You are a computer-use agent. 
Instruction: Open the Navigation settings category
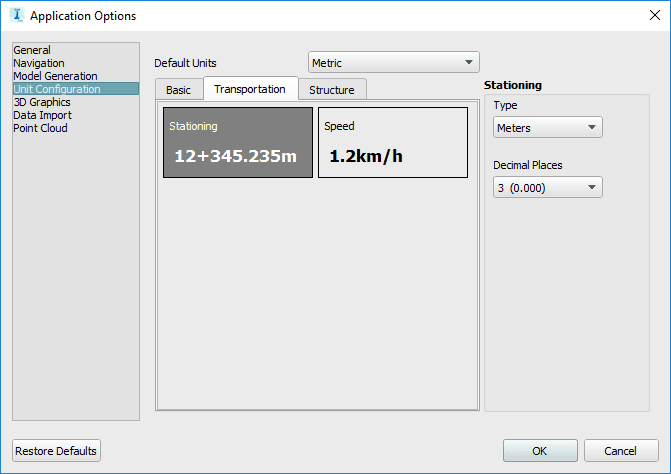[x=39, y=63]
